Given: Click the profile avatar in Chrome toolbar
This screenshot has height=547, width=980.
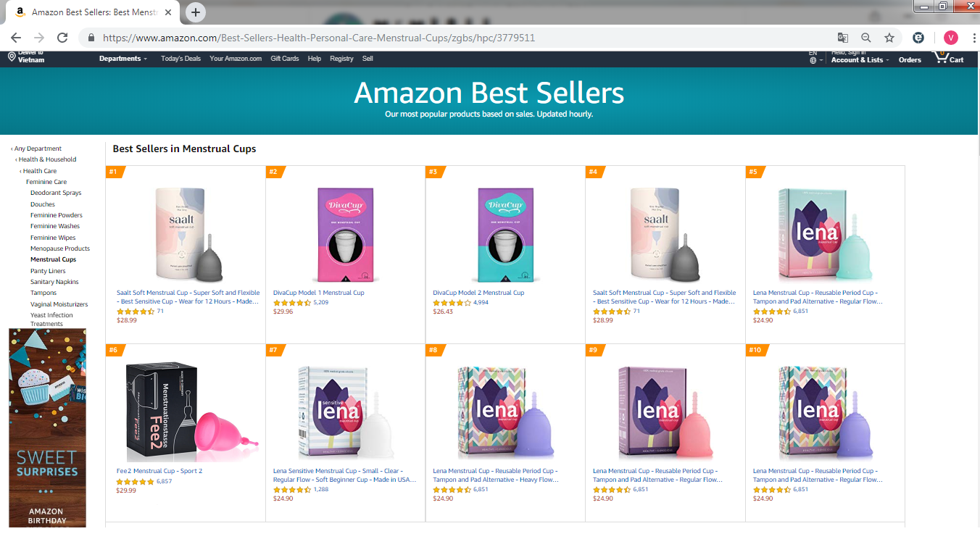Looking at the screenshot, I should click(951, 38).
